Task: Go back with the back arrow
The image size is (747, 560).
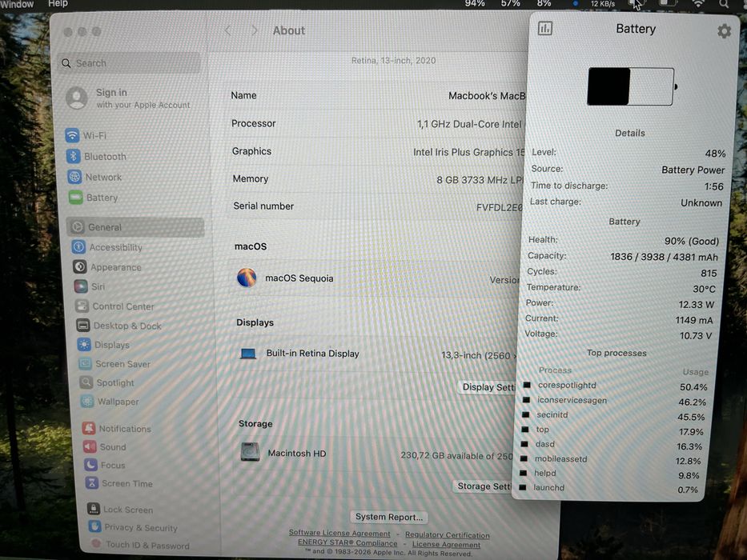Action: click(x=227, y=30)
